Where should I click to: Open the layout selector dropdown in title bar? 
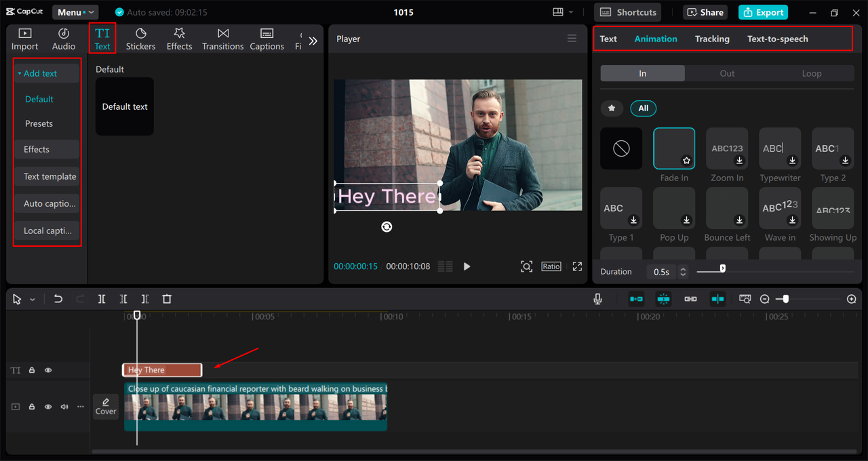pos(563,12)
